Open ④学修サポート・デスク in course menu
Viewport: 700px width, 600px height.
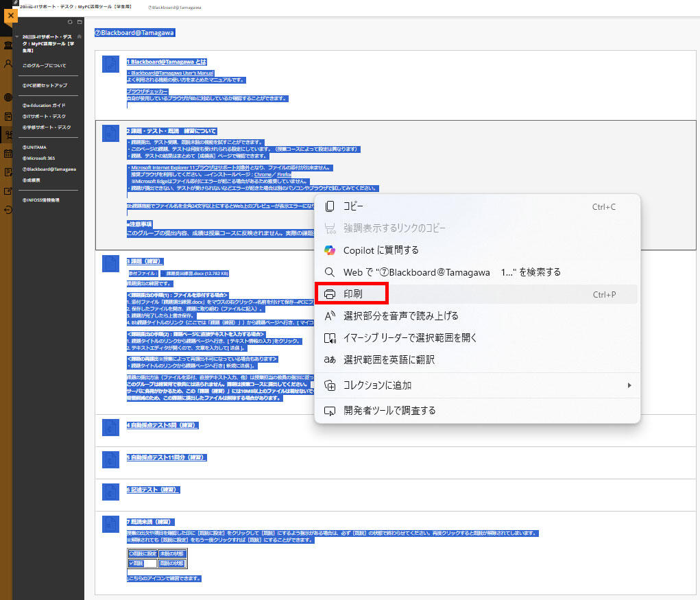pyautogui.click(x=47, y=128)
